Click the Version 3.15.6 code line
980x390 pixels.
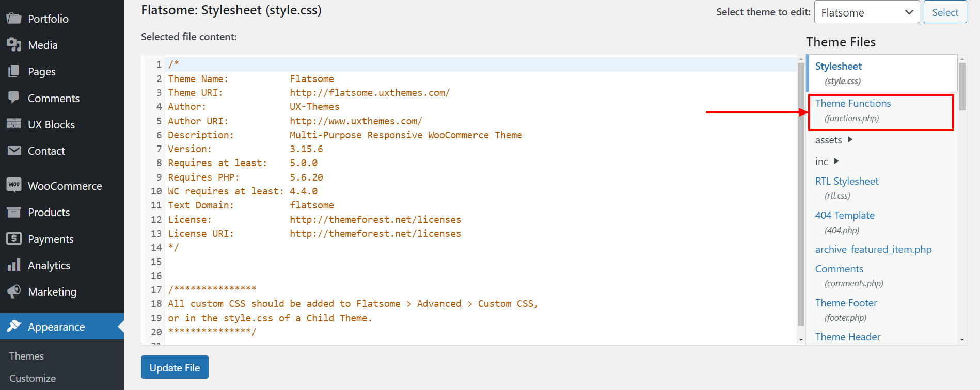point(245,149)
